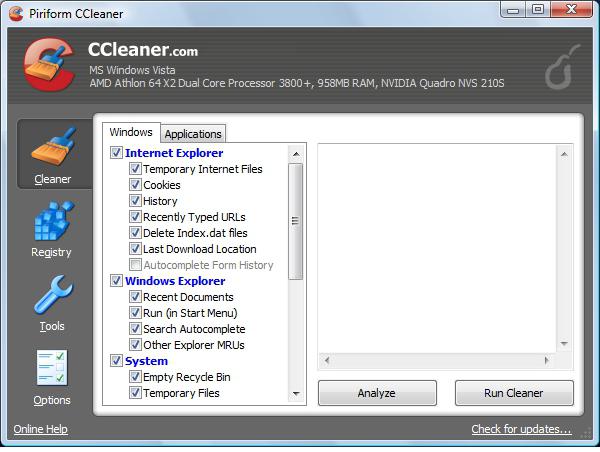600x452 pixels.
Task: Toggle Recently Typed URLs checkbox
Action: [x=135, y=217]
